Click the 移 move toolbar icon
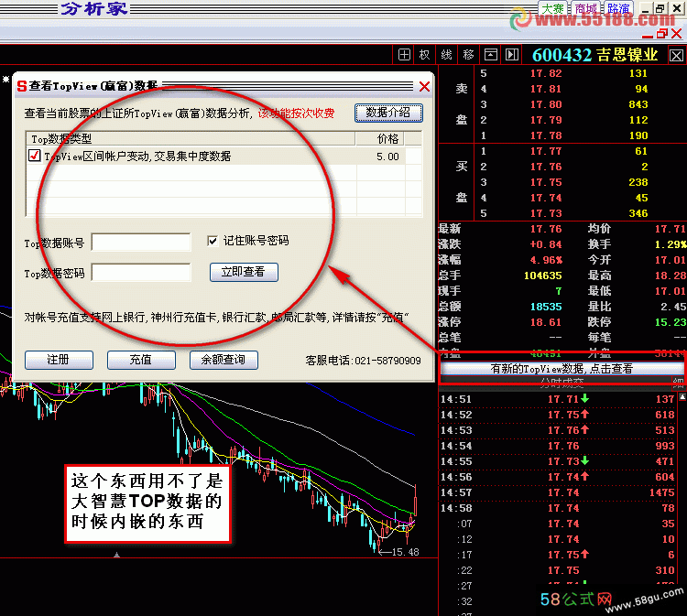Screen dimensions: 687x616 tap(468, 55)
